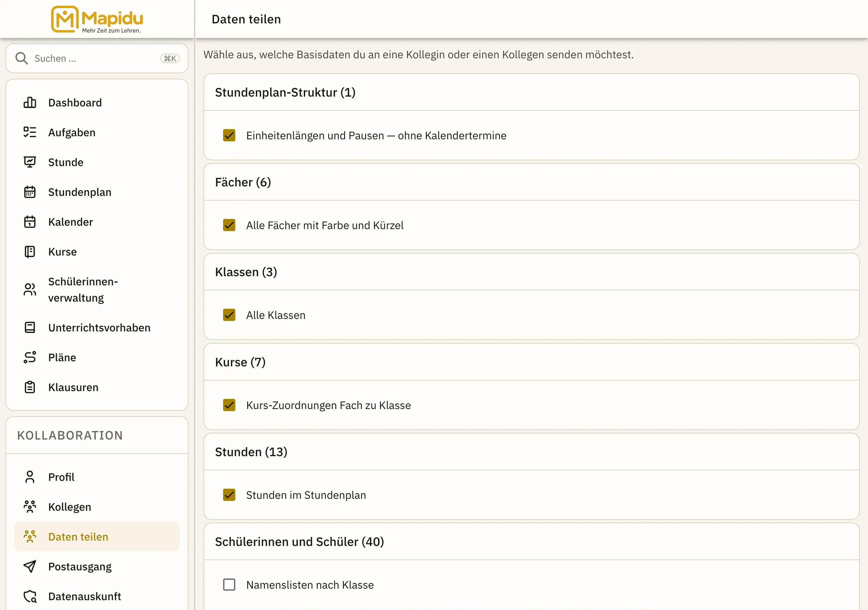Viewport: 868px width, 610px height.
Task: Click the Kurse (7) section heading
Action: pos(240,362)
